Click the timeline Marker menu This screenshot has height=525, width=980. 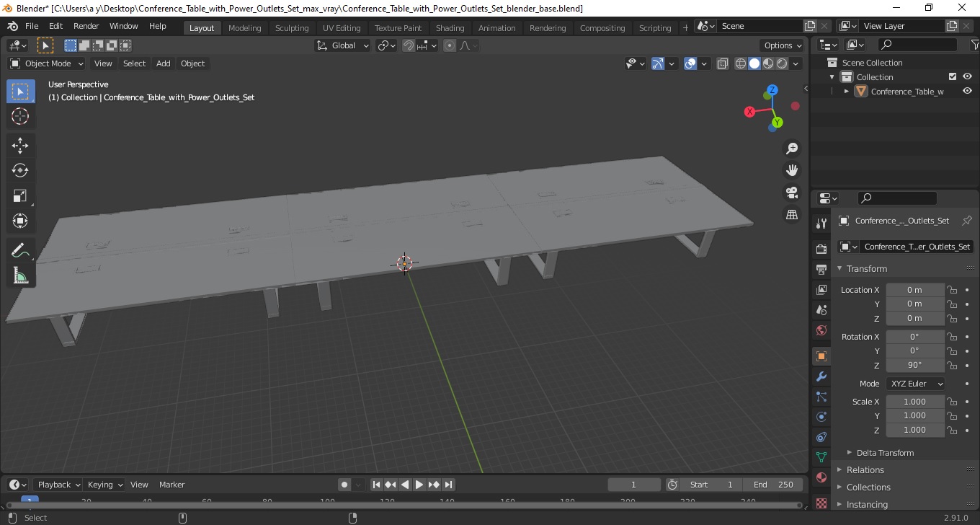(171, 485)
